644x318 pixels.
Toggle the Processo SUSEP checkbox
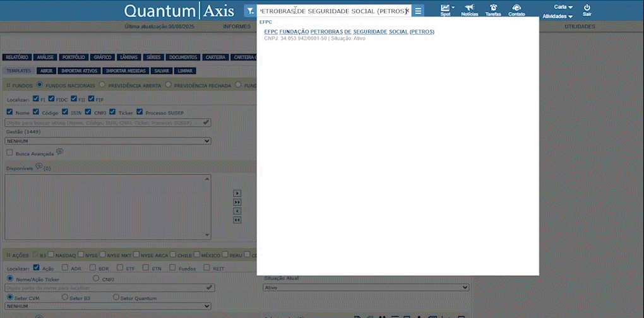pos(140,112)
